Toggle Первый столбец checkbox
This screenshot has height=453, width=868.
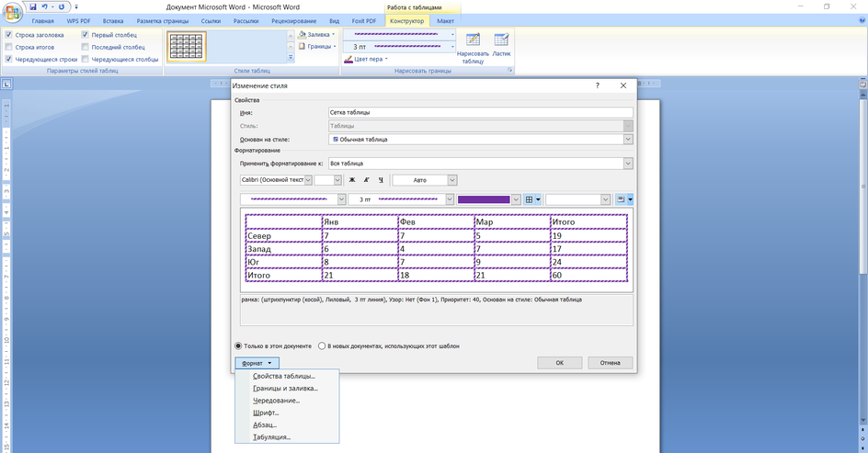85,34
